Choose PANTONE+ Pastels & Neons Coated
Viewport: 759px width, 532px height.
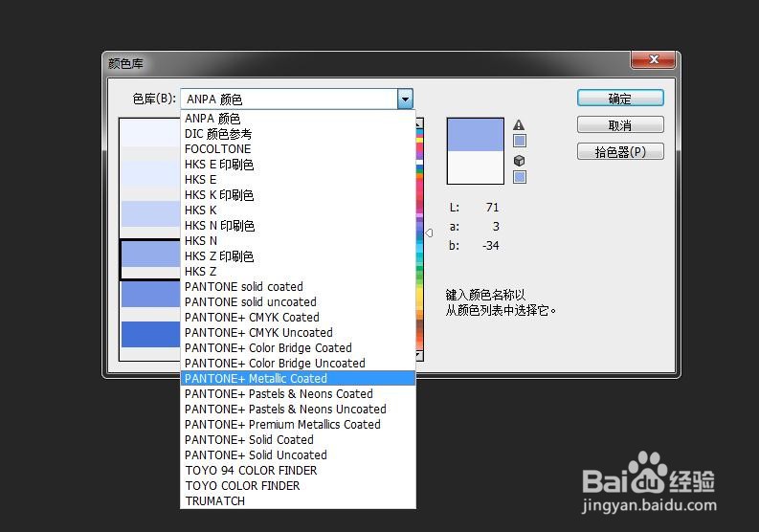(x=298, y=393)
